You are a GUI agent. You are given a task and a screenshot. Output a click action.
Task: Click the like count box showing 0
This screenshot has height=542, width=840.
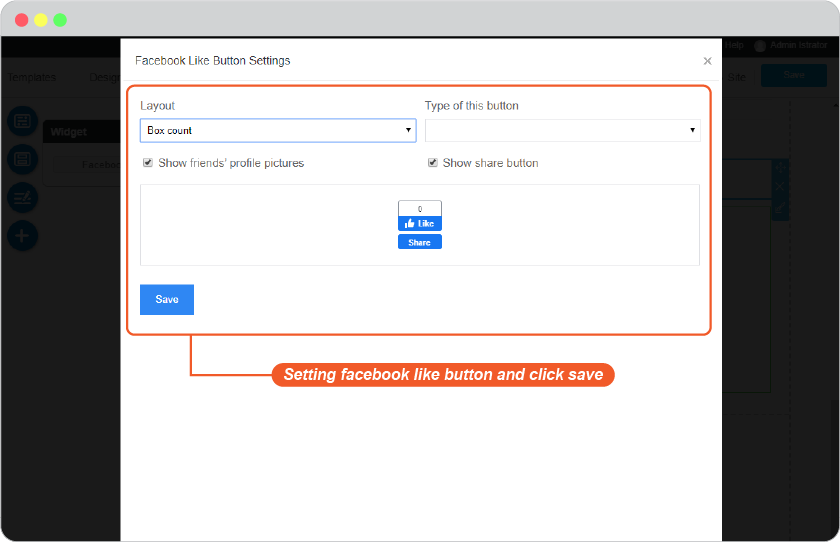point(419,209)
